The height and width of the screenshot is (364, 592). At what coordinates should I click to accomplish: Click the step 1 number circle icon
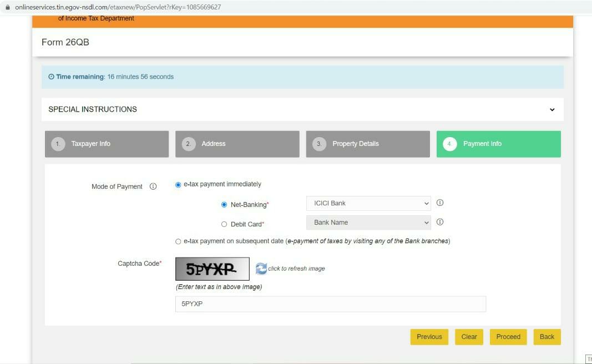pyautogui.click(x=58, y=144)
